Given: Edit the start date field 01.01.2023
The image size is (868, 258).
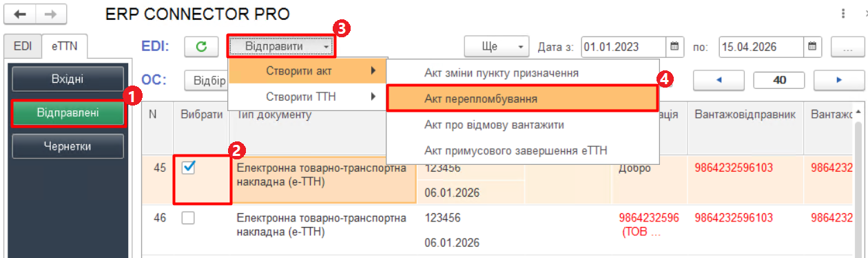Looking at the screenshot, I should (624, 47).
